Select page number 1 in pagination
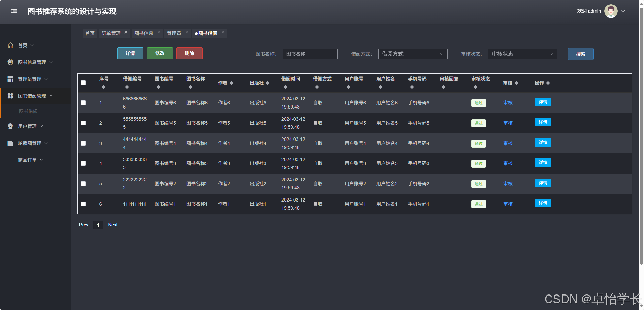Image resolution: width=644 pixels, height=310 pixels. (x=98, y=225)
